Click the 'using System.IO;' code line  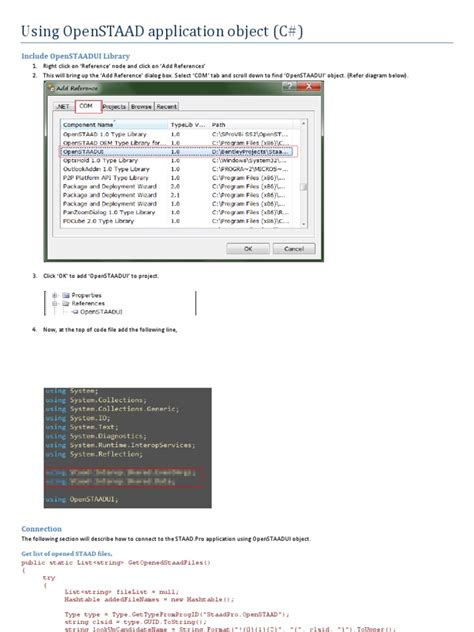pos(76,418)
